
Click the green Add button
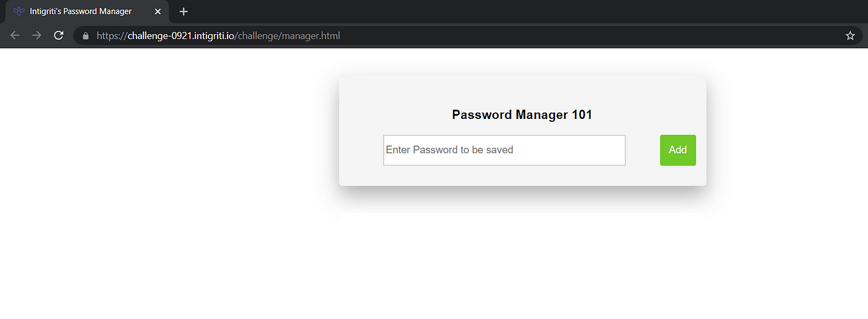click(678, 150)
